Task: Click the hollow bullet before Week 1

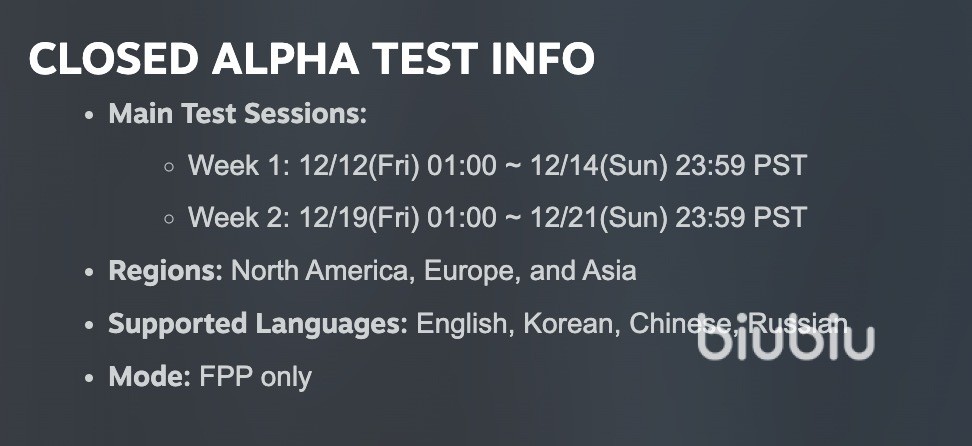Action: 169,167
